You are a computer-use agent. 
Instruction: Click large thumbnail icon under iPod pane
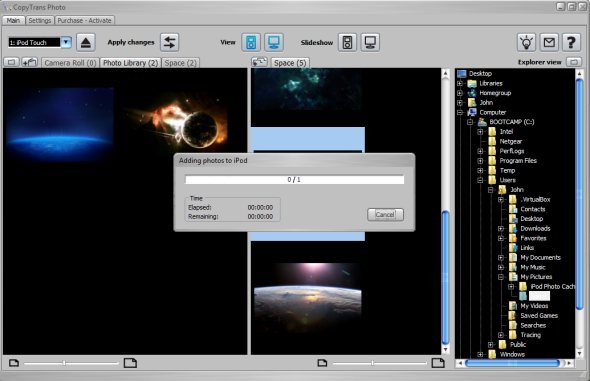(130, 363)
